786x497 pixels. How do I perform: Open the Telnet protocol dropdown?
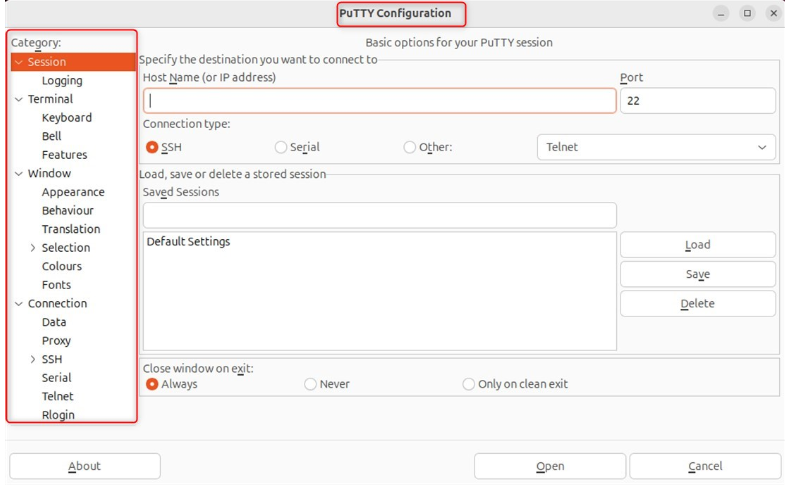656,147
